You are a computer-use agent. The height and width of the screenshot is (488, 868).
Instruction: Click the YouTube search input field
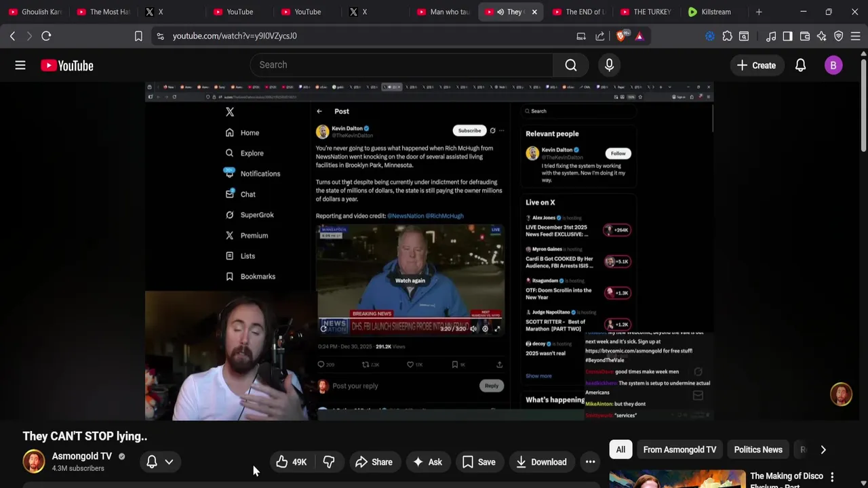coord(401,65)
